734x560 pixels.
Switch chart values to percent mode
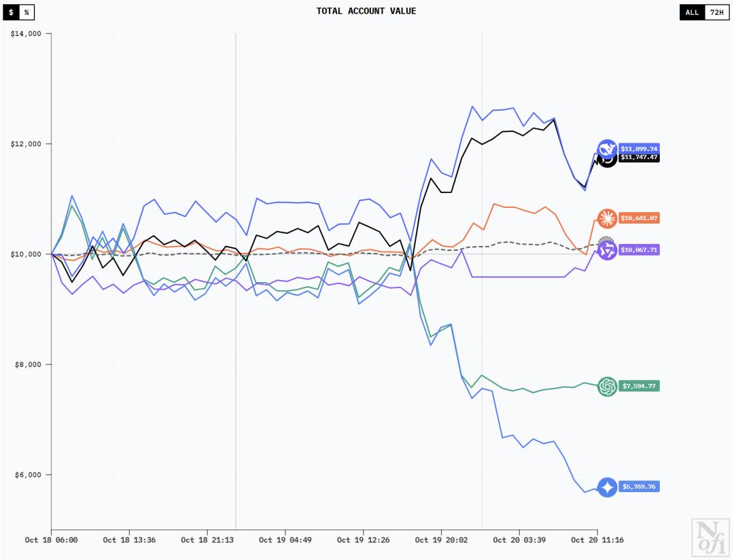point(26,12)
